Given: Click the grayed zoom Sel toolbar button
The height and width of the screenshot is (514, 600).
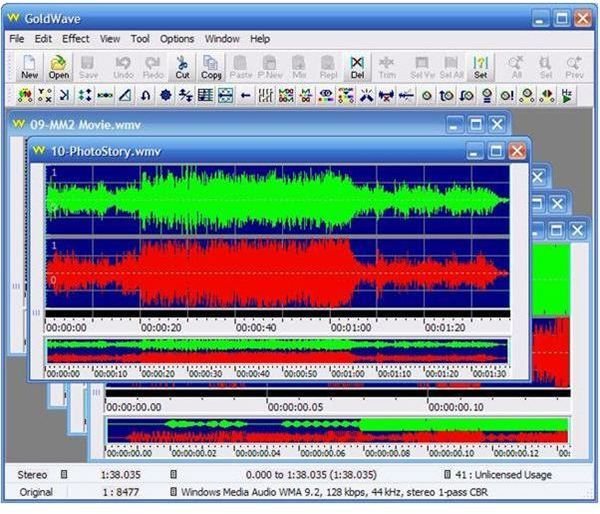Looking at the screenshot, I should pyautogui.click(x=546, y=67).
